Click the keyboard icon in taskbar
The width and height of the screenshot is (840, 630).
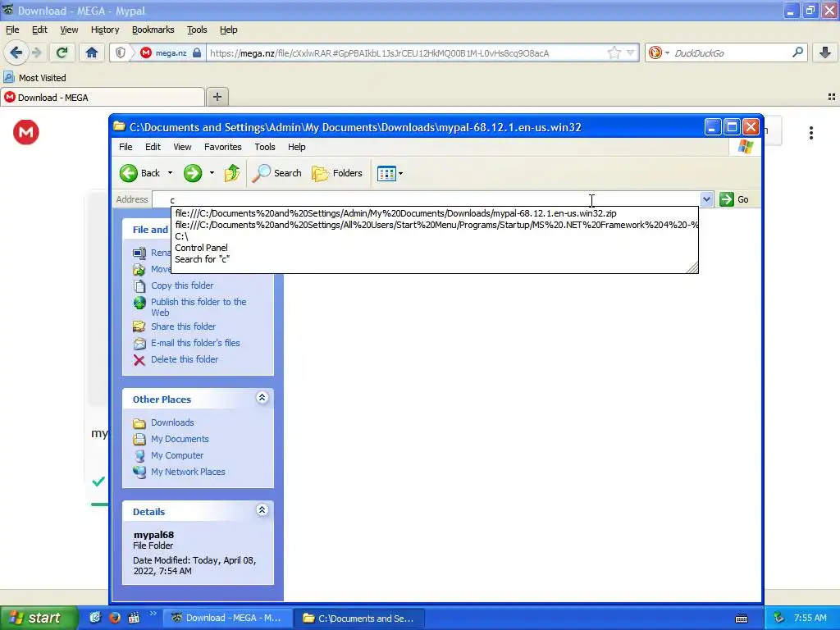tap(742, 619)
